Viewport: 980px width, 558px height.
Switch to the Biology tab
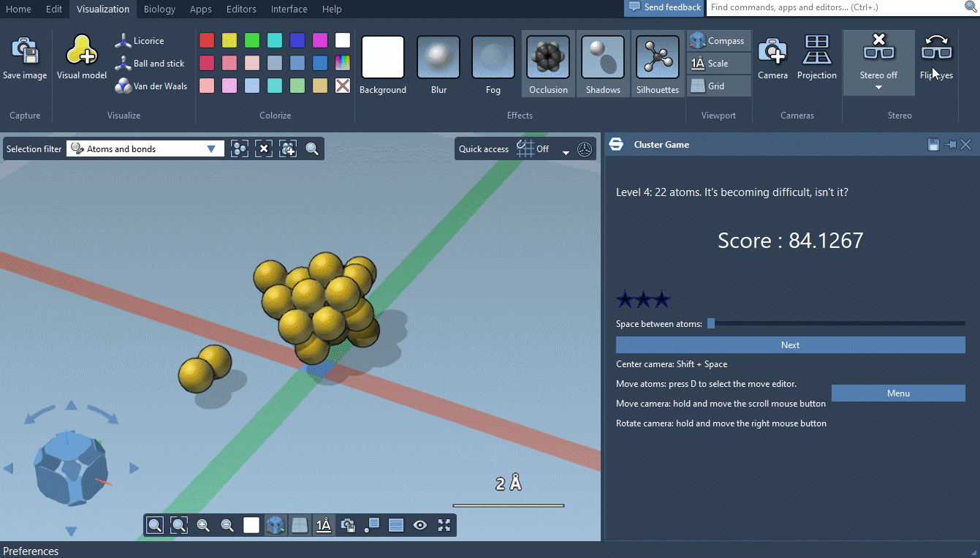tap(159, 9)
